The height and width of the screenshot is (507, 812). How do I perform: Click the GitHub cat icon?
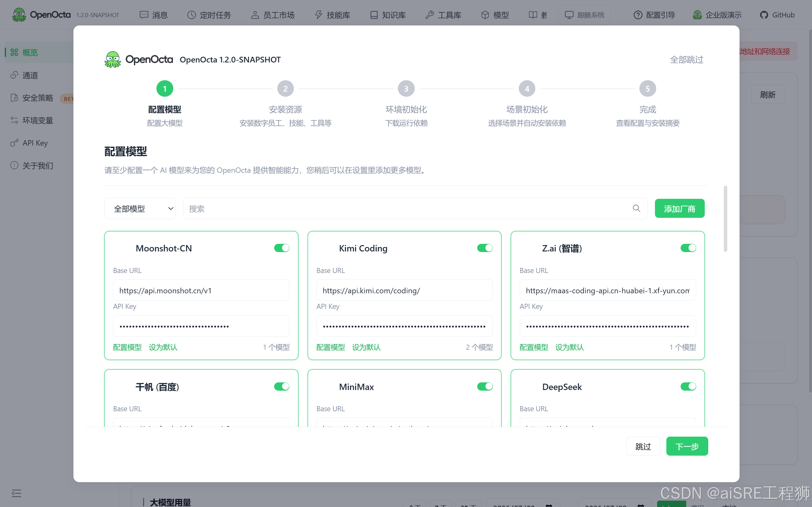(764, 15)
